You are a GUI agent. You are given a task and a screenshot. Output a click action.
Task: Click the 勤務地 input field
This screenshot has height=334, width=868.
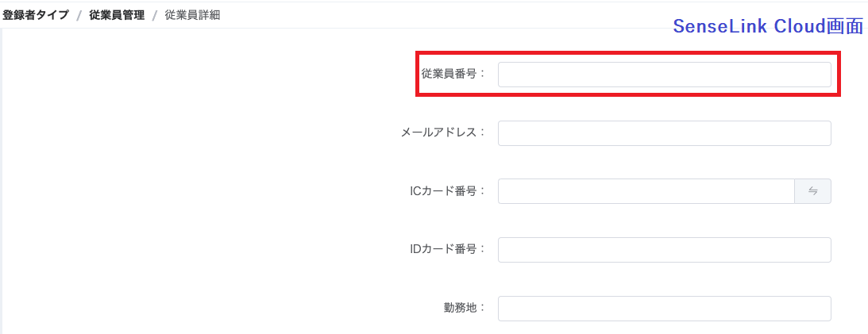[664, 308]
